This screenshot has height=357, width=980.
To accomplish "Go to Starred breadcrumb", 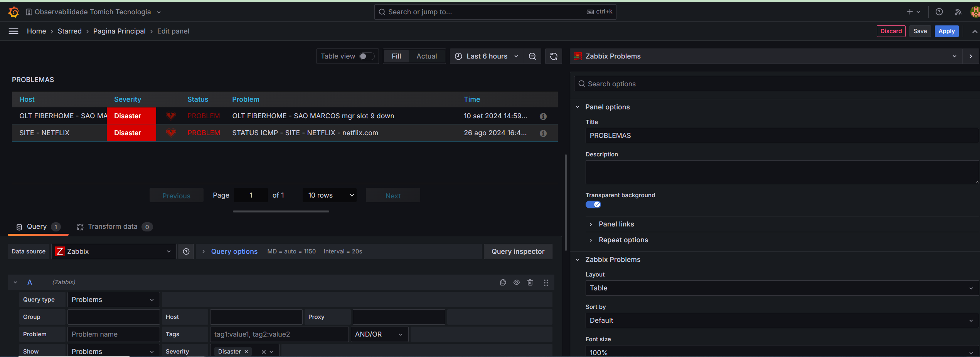I will pos(70,31).
